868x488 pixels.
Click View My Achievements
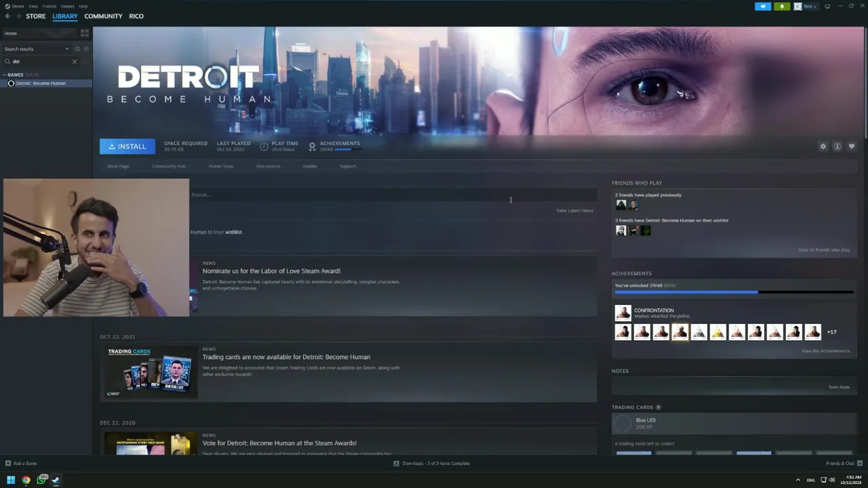825,351
